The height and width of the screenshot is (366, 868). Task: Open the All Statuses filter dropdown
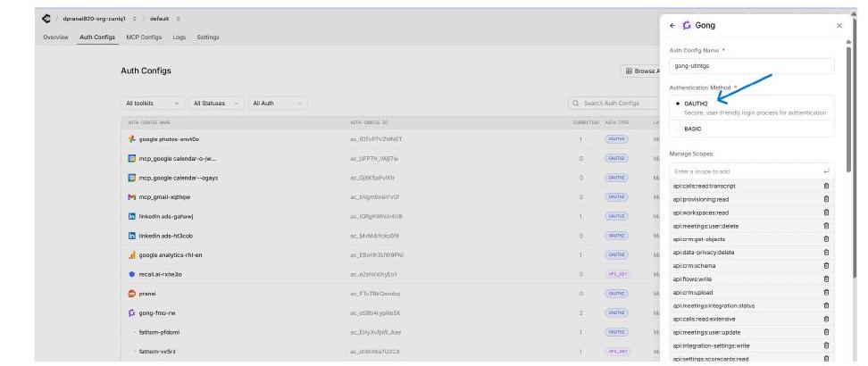click(216, 104)
